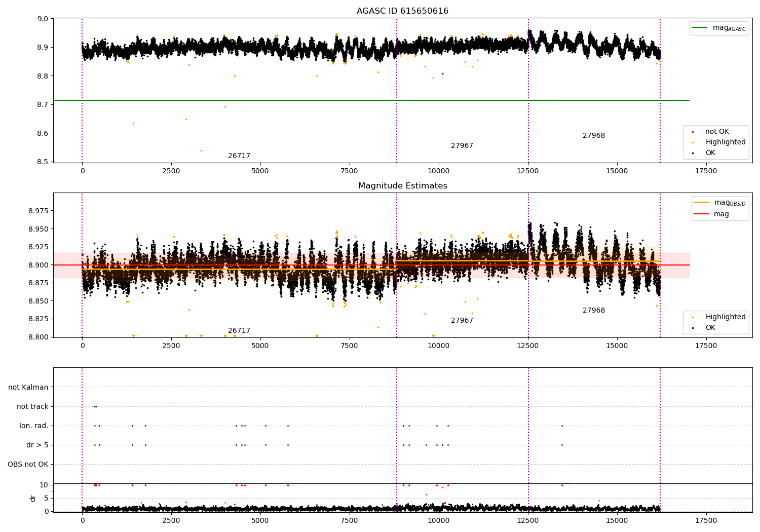Image resolution: width=760 pixels, height=532 pixels.
Task: Click x-axis tick "17500" under the bottom plot
Action: 706,521
